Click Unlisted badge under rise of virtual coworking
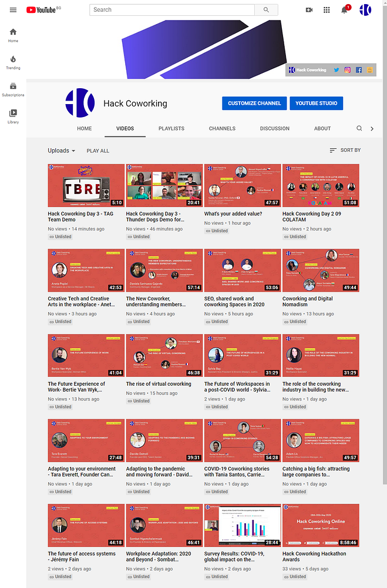The width and height of the screenshot is (387, 588). click(x=138, y=401)
